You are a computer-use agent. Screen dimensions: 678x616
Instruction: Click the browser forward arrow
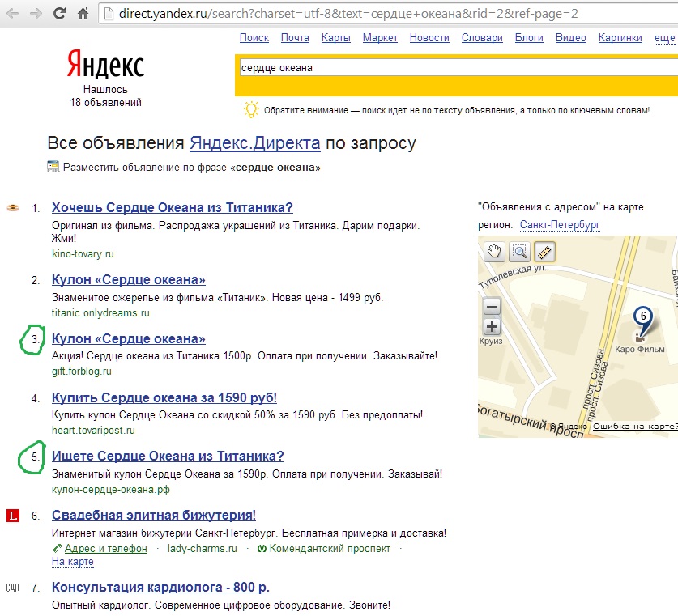36,14
